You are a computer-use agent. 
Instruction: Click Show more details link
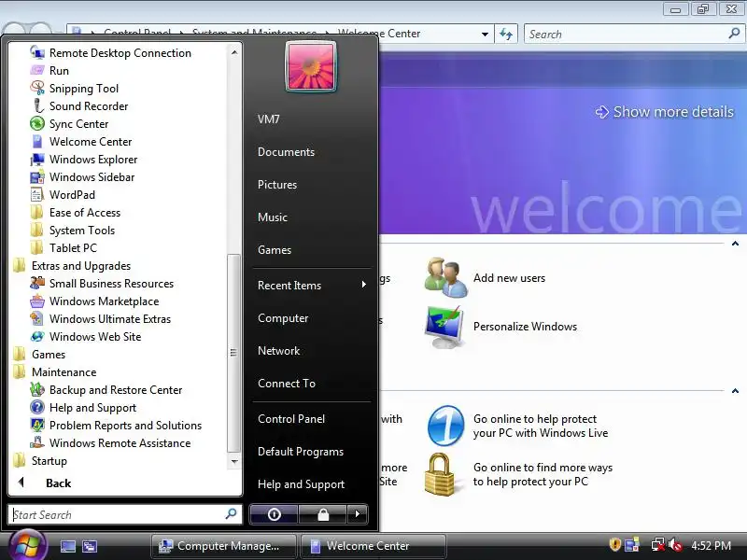pos(665,111)
